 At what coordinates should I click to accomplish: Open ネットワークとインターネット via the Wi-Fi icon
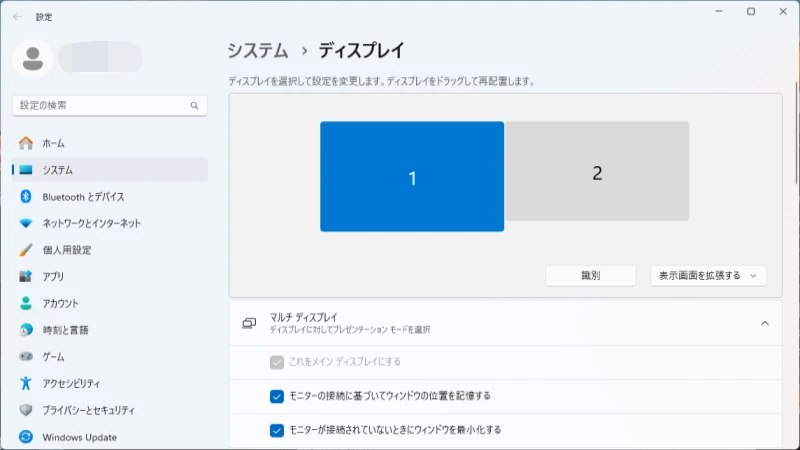[26, 223]
